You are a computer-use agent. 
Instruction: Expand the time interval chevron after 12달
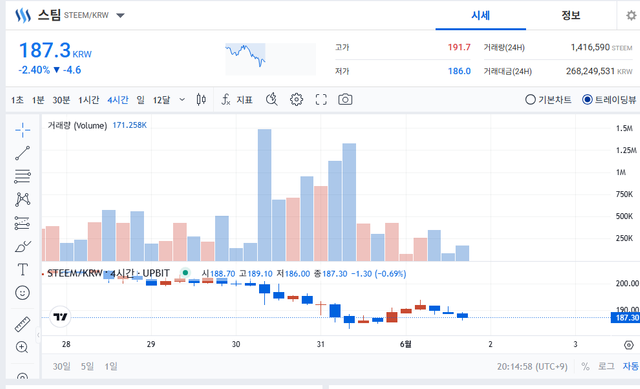tap(182, 100)
